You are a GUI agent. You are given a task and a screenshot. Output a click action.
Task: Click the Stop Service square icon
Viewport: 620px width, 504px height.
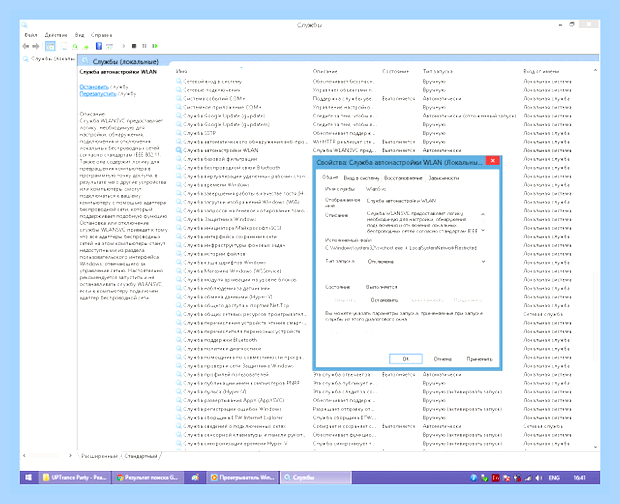pyautogui.click(x=134, y=46)
